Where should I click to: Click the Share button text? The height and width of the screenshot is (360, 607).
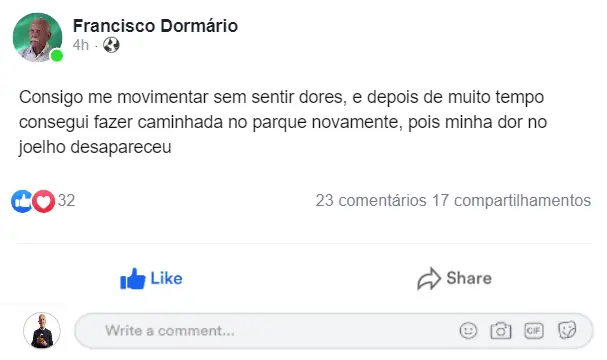469,278
